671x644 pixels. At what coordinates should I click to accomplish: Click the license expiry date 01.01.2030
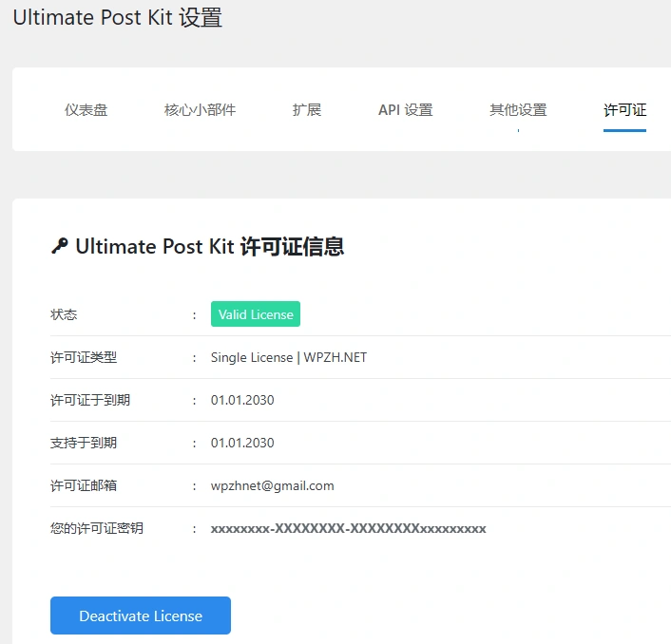(x=242, y=400)
